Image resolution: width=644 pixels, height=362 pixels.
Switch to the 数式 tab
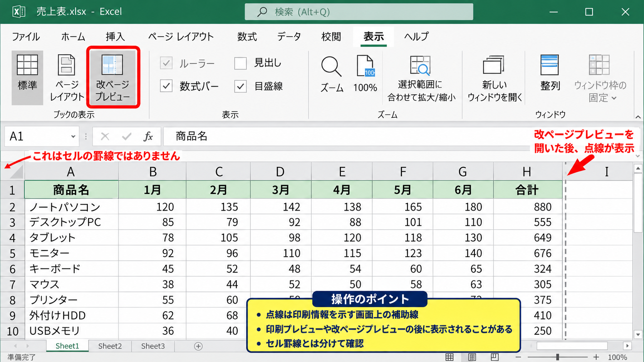tap(247, 37)
